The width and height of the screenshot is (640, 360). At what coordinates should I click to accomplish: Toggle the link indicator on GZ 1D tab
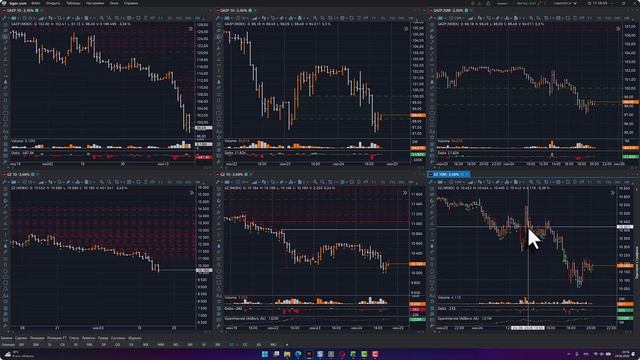(x=33, y=174)
